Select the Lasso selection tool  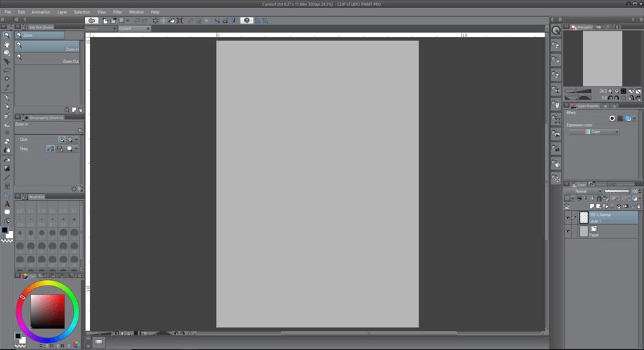pyautogui.click(x=7, y=70)
